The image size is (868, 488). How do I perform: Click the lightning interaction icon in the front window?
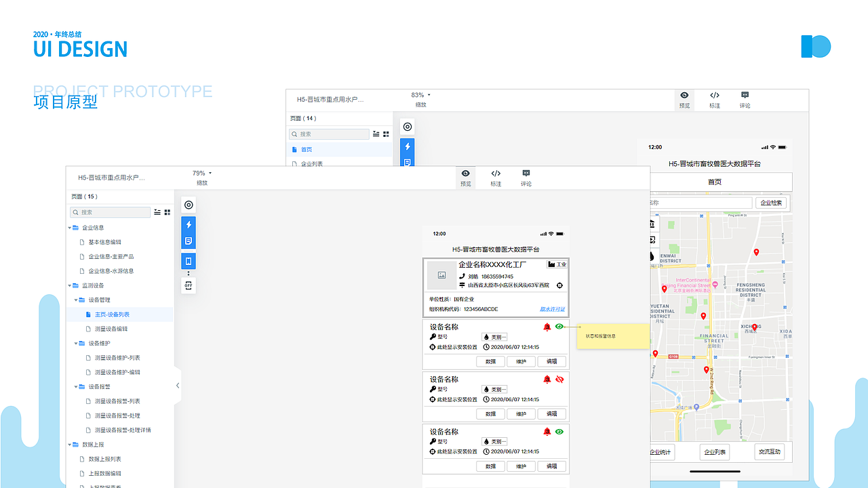(189, 225)
